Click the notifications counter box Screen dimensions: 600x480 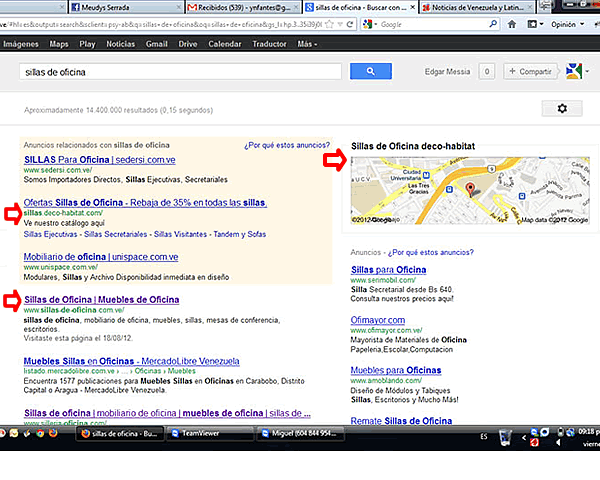(487, 72)
